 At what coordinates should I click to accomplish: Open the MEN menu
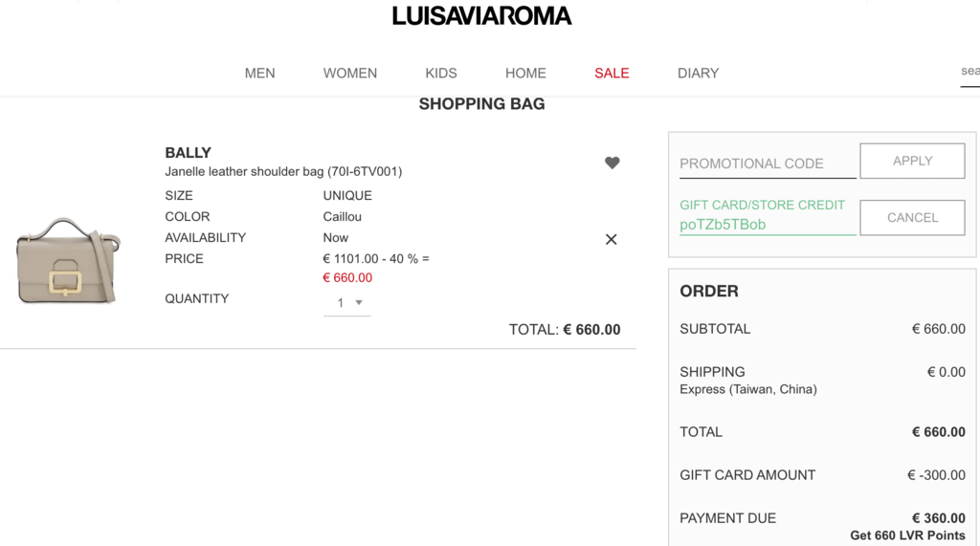click(260, 73)
